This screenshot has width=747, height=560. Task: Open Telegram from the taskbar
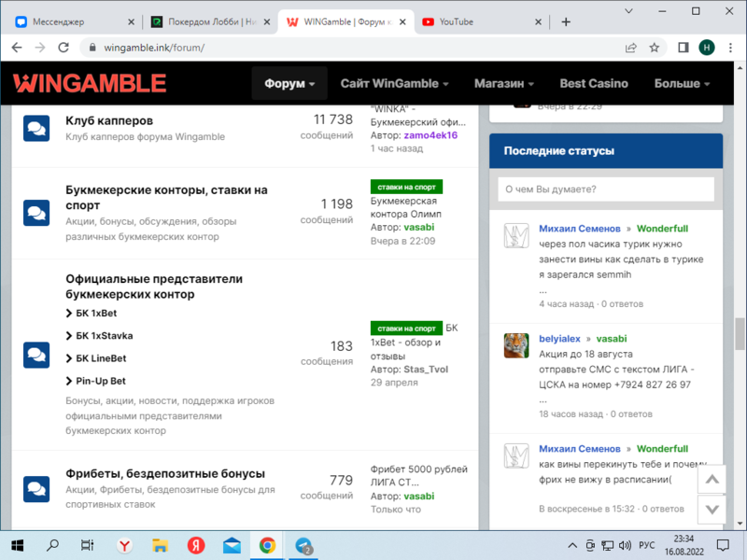pyautogui.click(x=303, y=546)
